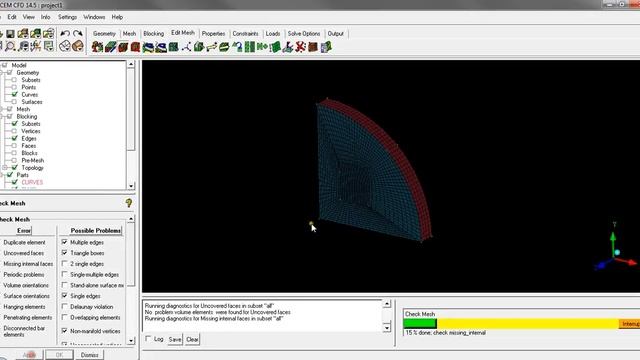Open the Repair Mesh tool
Image resolution: width=640 pixels, height=360 pixels.
[x=173, y=47]
